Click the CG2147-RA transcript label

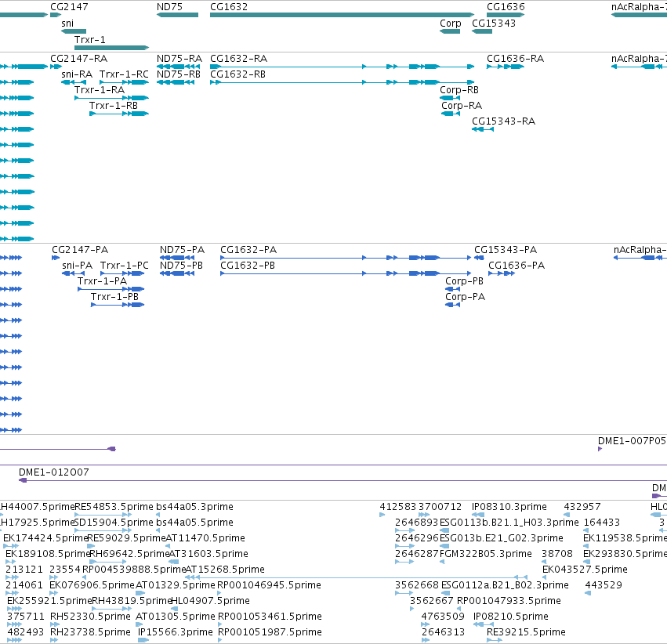(78, 59)
